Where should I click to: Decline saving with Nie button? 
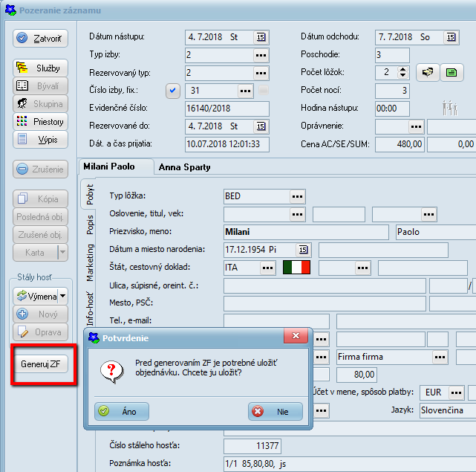275,411
